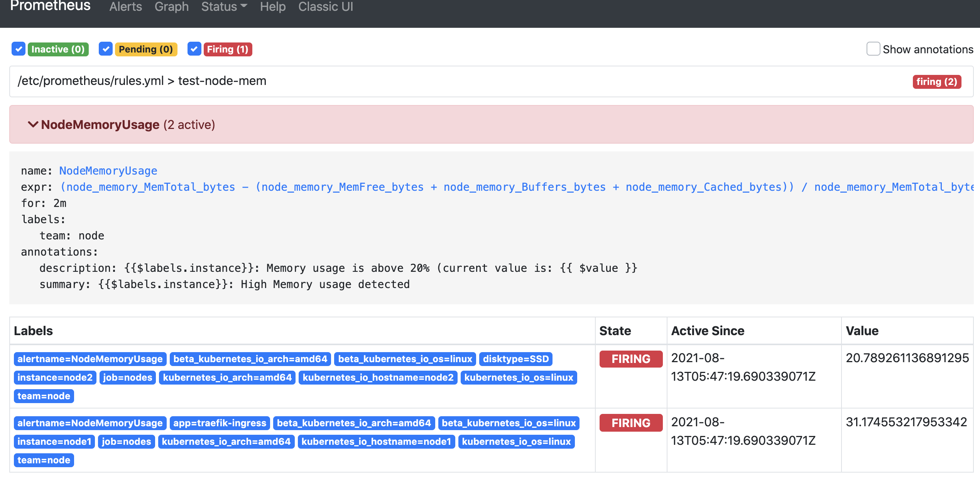Click the Active Since timestamp for node1

pyautogui.click(x=743, y=431)
